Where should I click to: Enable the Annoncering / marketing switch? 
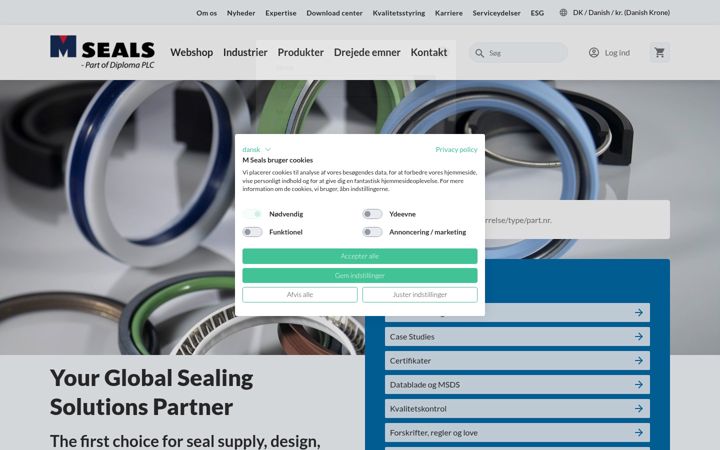coord(372,232)
